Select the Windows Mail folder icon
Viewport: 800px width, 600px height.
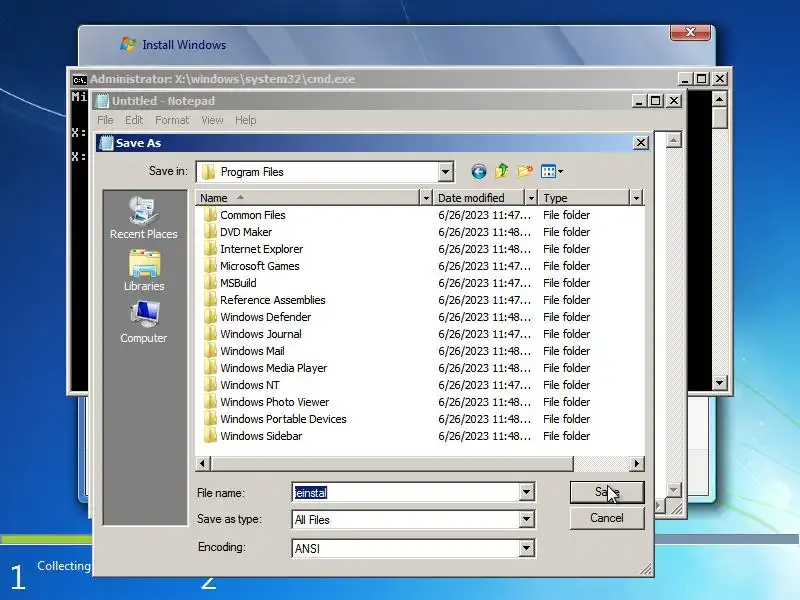pyautogui.click(x=209, y=351)
